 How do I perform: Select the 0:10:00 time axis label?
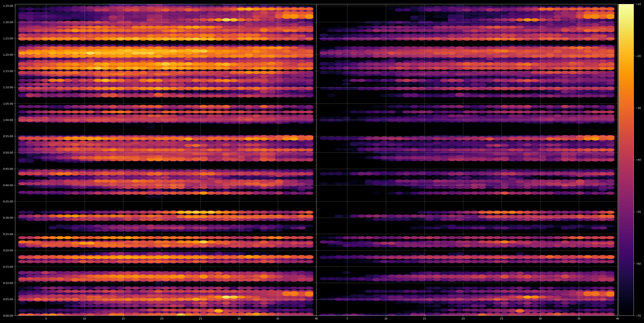coord(8,283)
